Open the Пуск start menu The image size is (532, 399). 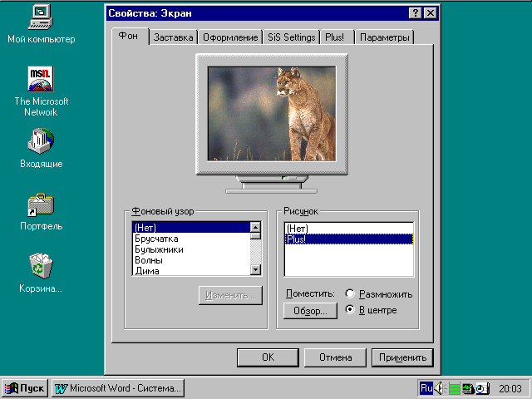click(x=25, y=388)
